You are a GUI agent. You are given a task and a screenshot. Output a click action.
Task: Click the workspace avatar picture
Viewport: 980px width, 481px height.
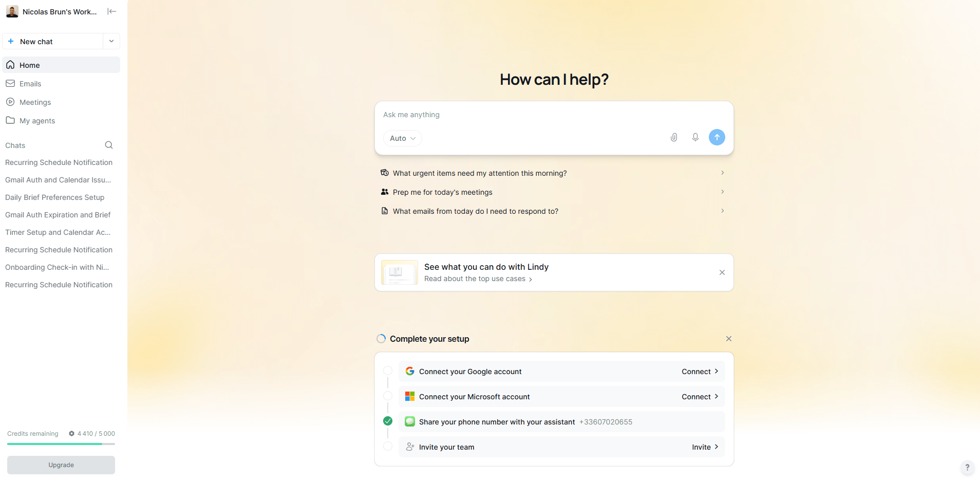click(12, 11)
